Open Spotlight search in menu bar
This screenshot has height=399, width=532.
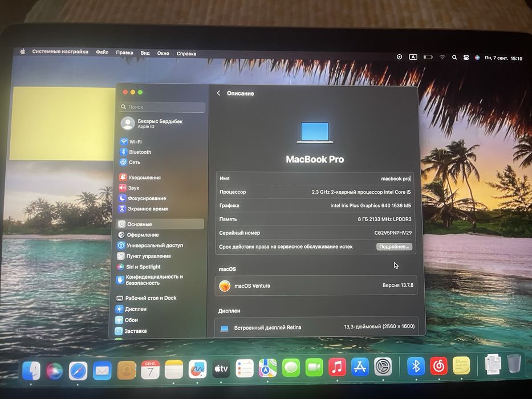click(454, 58)
